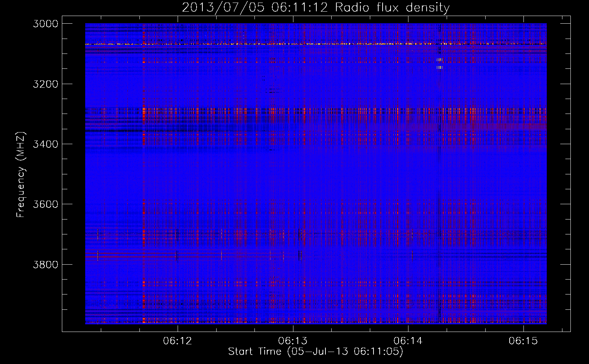
Task: Select the 3000 frequency tick label
Action: point(46,24)
